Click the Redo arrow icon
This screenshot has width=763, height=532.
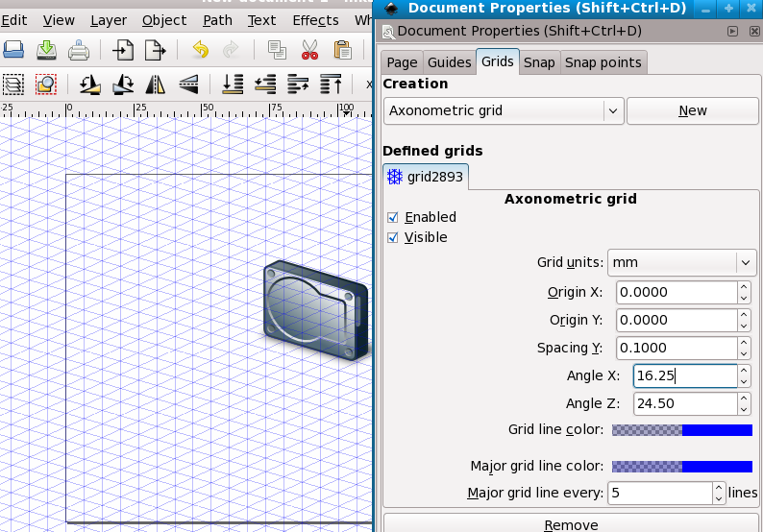coord(231,50)
